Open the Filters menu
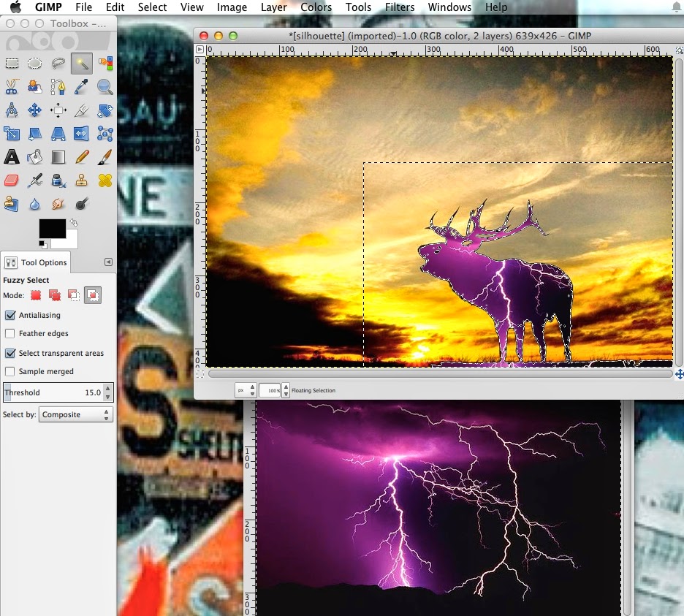This screenshot has width=684, height=616. 400,7
